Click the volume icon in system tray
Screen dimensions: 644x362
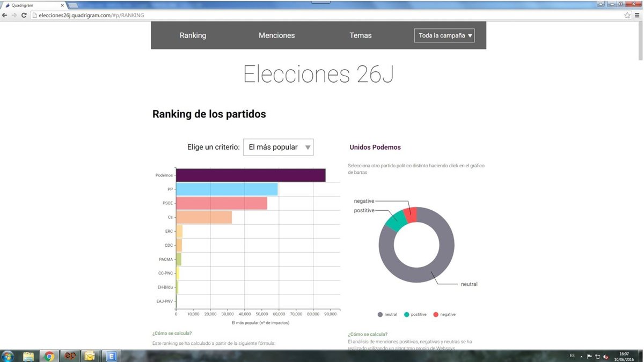[x=606, y=356]
